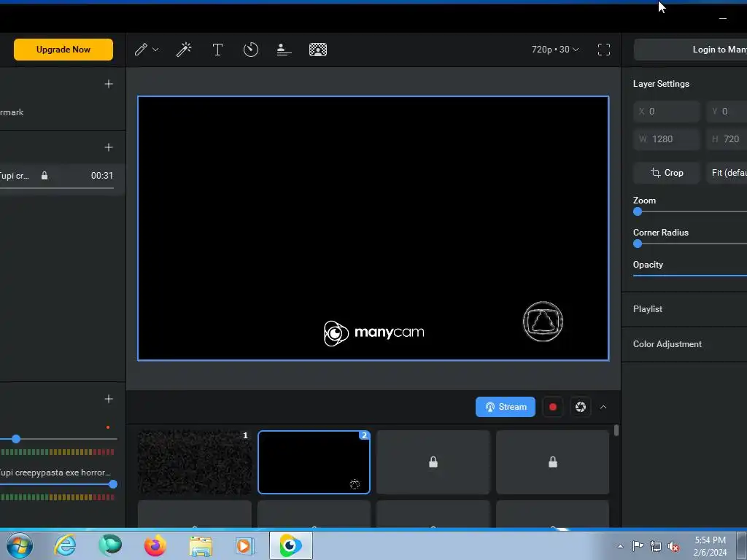
Task: Select the 00:31 duration label
Action: [x=102, y=176]
